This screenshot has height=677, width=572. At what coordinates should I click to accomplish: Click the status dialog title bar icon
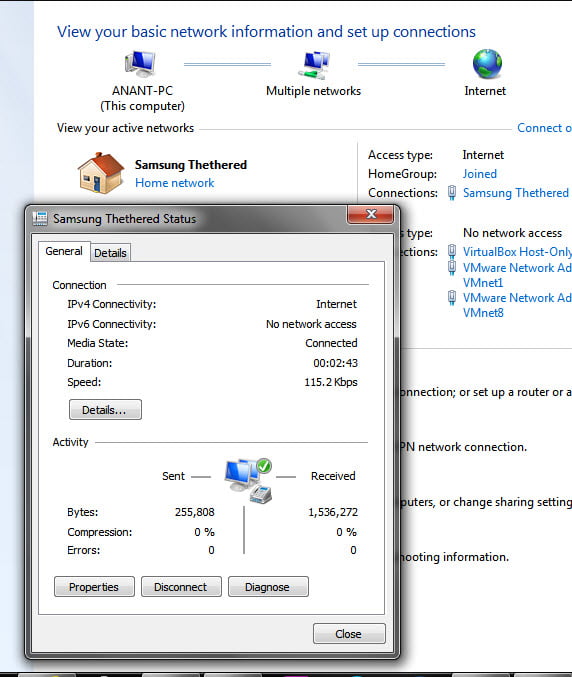[x=40, y=218]
